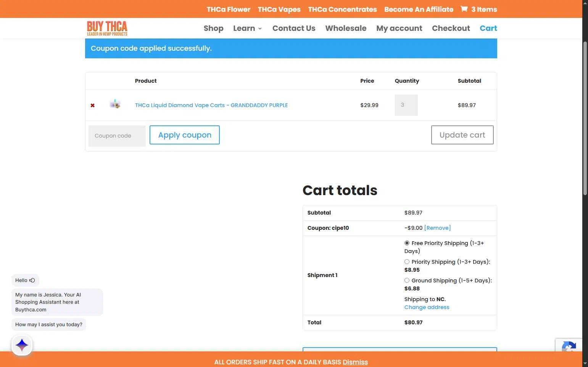The width and height of the screenshot is (588, 367).
Task: Open the Shop page
Action: point(213,28)
